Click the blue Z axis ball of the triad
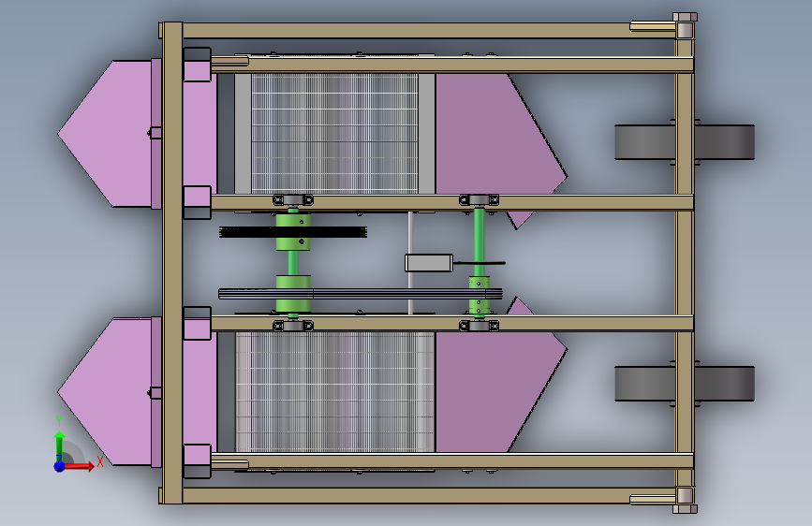The image size is (812, 526). [59, 466]
